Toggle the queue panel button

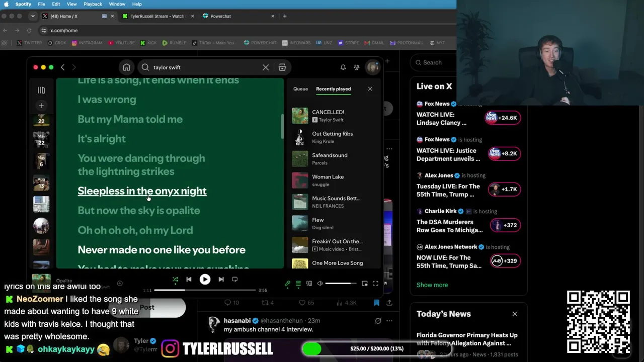point(298,284)
